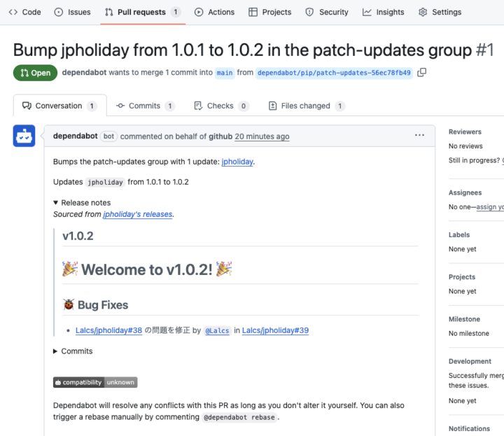Open the Lalcs/jpholiday#39 pull request link
This screenshot has height=436, width=504.
pos(275,330)
